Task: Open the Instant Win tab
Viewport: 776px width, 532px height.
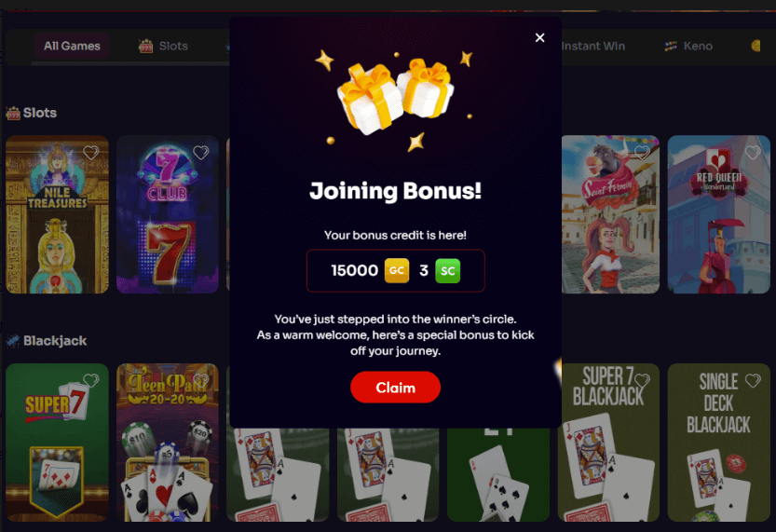Action: (x=592, y=46)
